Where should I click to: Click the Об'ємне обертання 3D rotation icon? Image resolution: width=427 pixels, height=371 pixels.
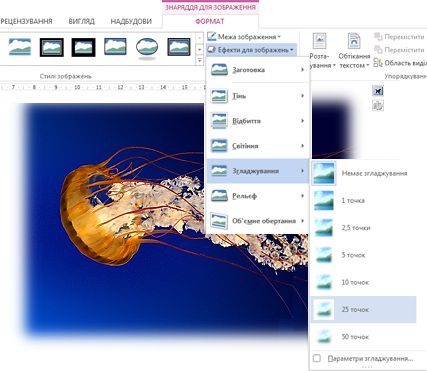(219, 221)
